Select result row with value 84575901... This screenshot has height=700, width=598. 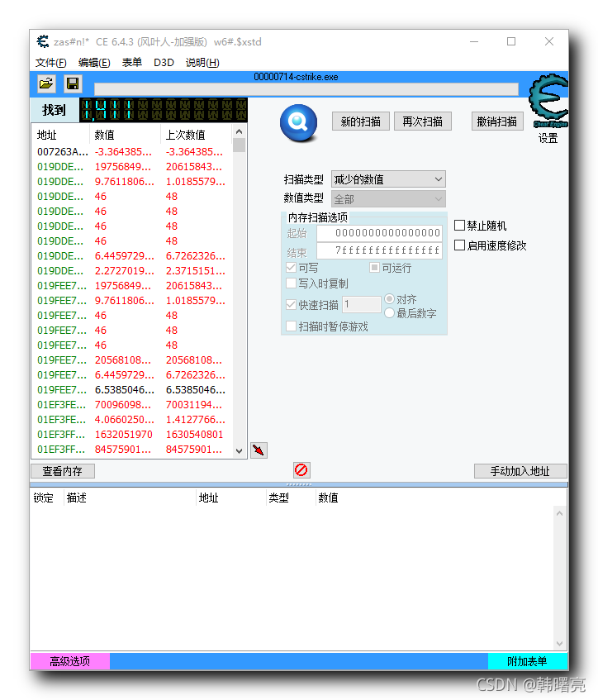(x=131, y=449)
